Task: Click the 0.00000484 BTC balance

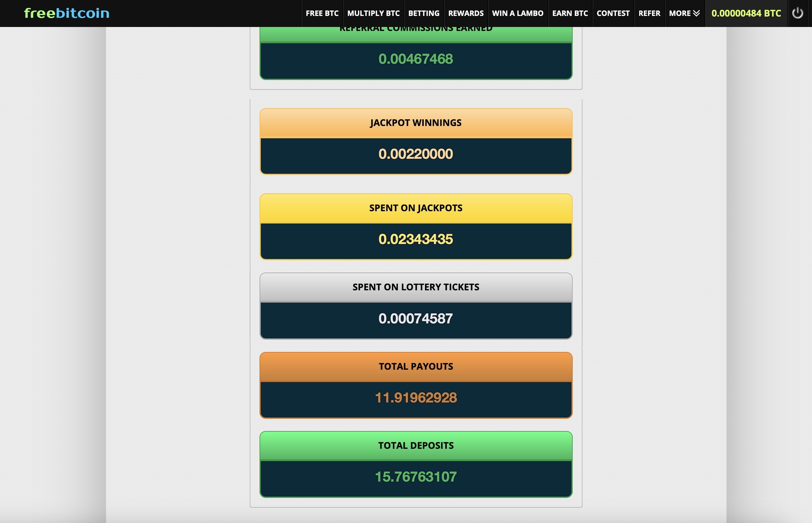Action: point(746,13)
